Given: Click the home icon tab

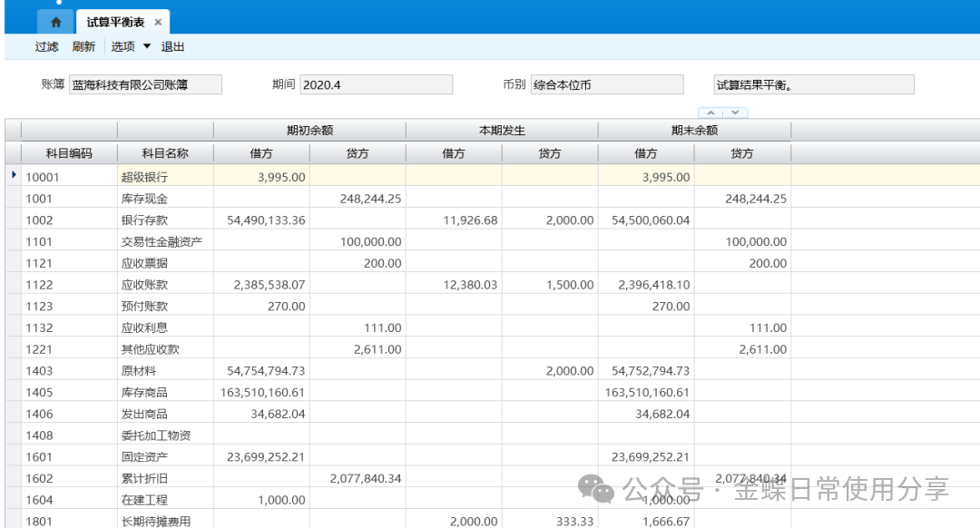Looking at the screenshot, I should coord(56,22).
